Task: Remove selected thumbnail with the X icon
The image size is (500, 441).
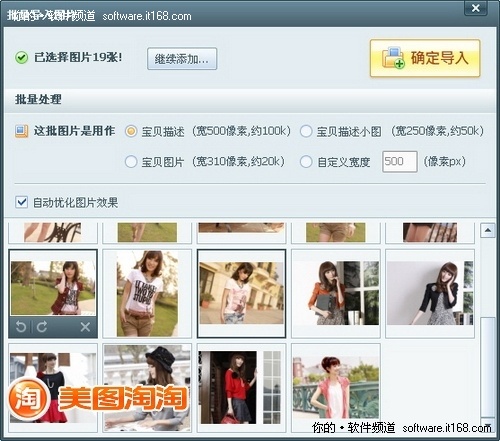Action: pos(85,327)
